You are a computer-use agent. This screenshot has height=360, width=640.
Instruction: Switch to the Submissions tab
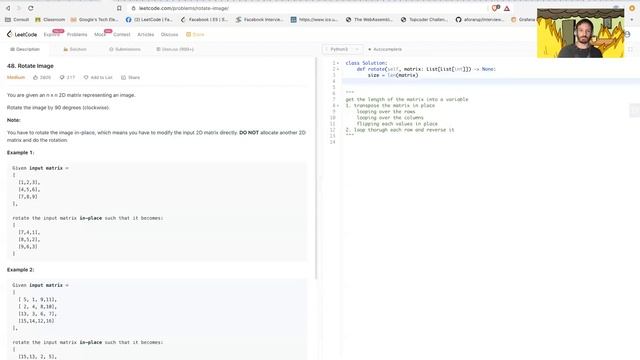[x=125, y=49]
